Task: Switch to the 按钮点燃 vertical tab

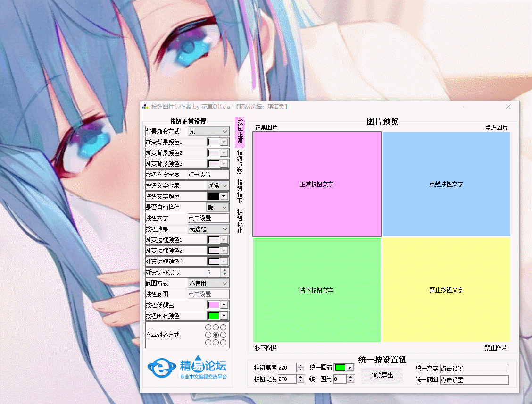Action: (x=240, y=161)
